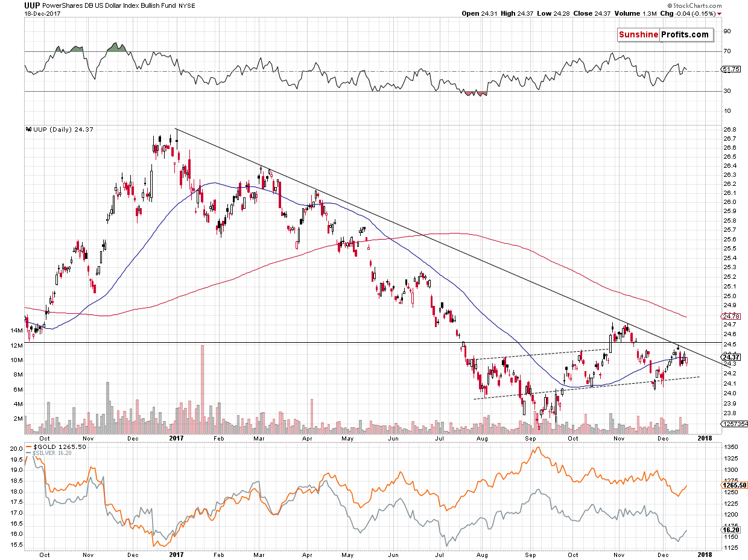Click the 26.8 price axis label
Image resolution: width=748 pixels, height=560 pixels.
click(729, 130)
